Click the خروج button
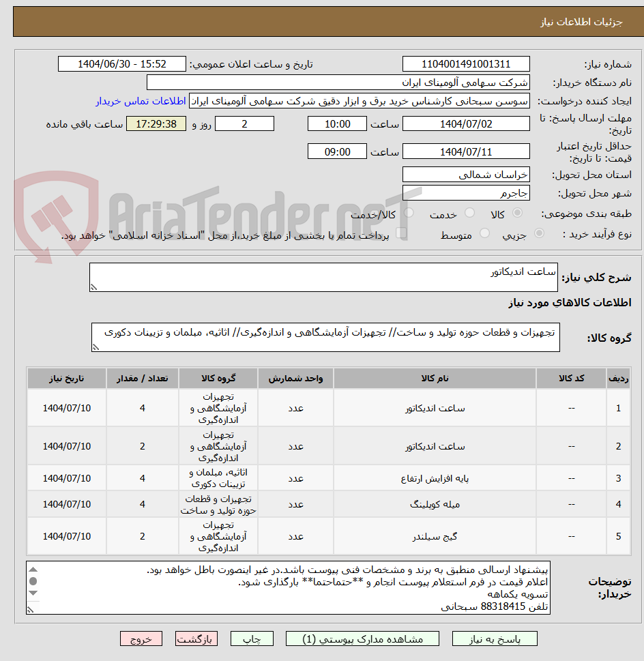The image size is (644, 661). (x=141, y=638)
